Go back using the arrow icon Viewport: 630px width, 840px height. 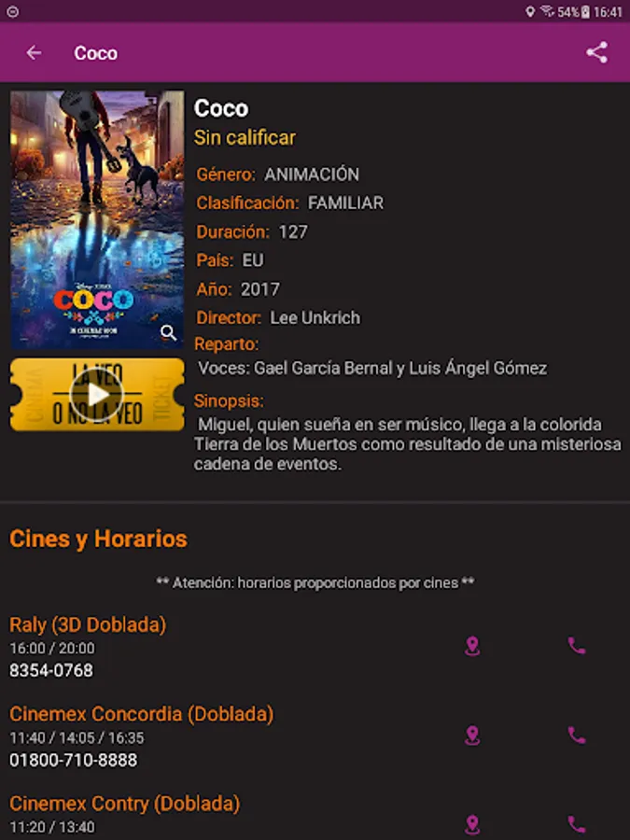34,52
